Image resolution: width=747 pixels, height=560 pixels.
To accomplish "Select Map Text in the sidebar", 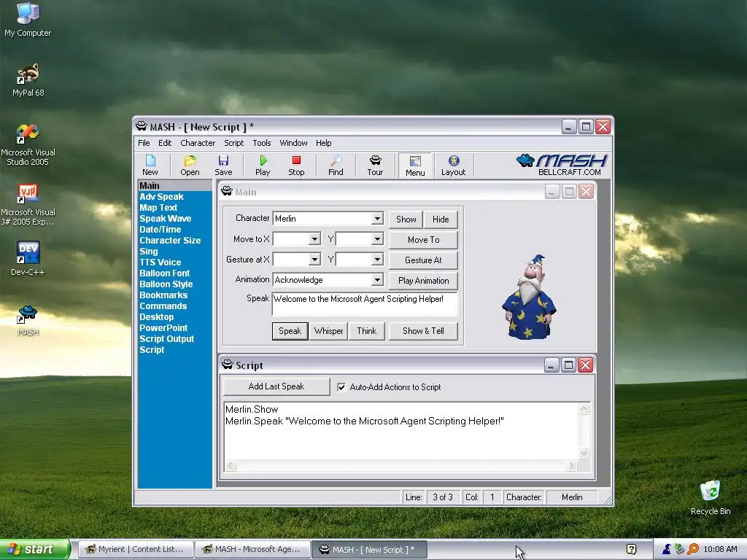I will coord(158,208).
